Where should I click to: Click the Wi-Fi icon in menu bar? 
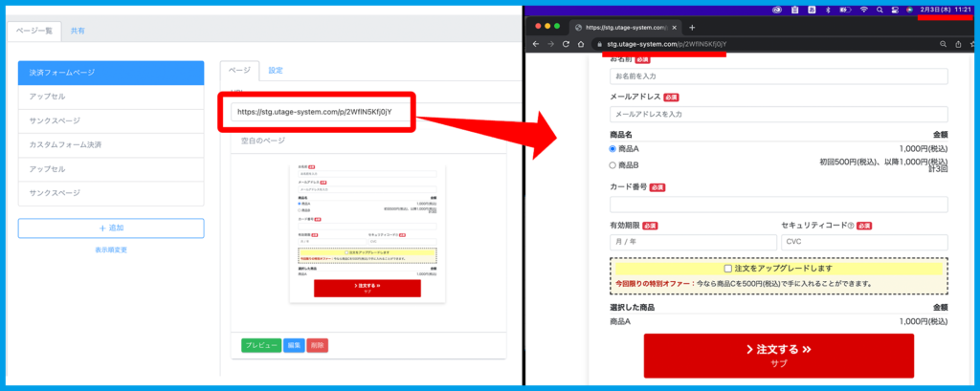[863, 10]
